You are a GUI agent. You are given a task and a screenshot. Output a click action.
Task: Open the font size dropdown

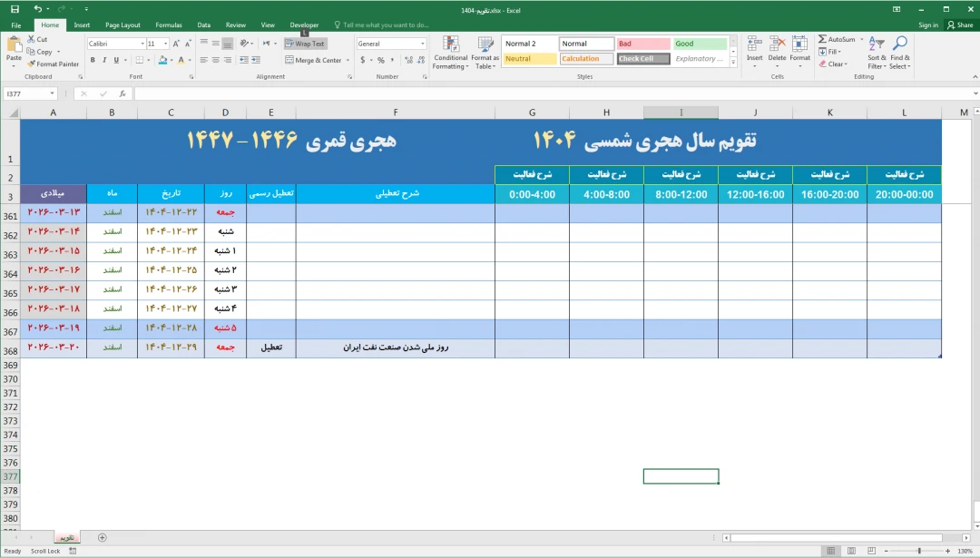166,44
